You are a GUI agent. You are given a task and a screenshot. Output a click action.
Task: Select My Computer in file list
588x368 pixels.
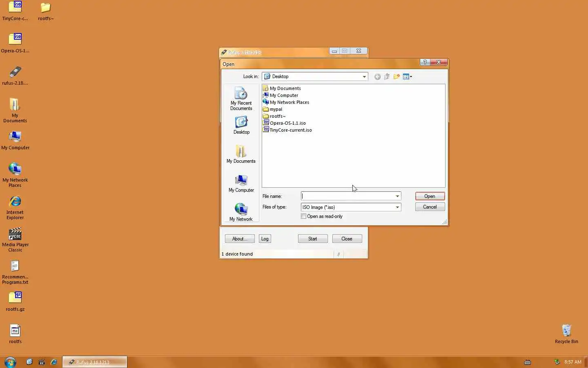click(x=281, y=95)
